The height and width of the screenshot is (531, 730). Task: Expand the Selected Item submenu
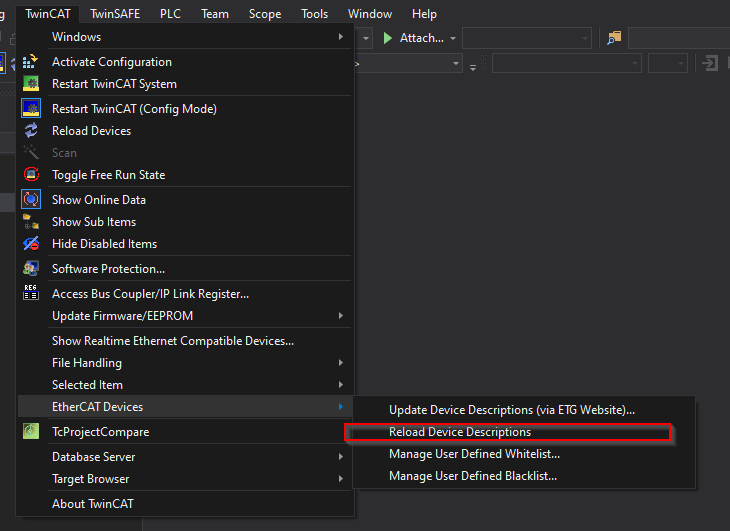coord(185,384)
